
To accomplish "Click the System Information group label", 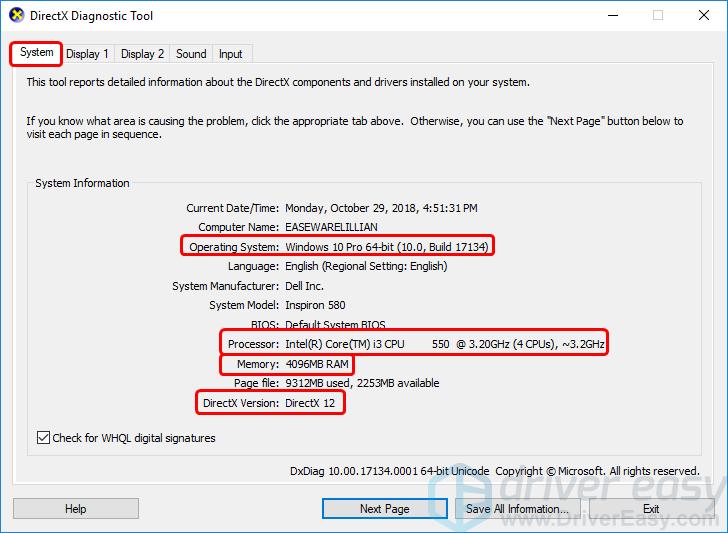I will pos(82,183).
